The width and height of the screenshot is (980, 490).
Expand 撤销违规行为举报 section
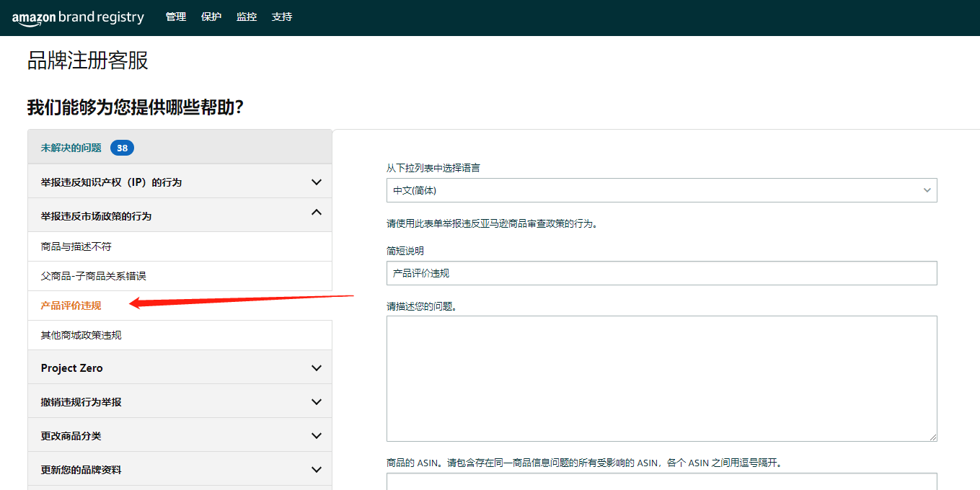(x=180, y=401)
